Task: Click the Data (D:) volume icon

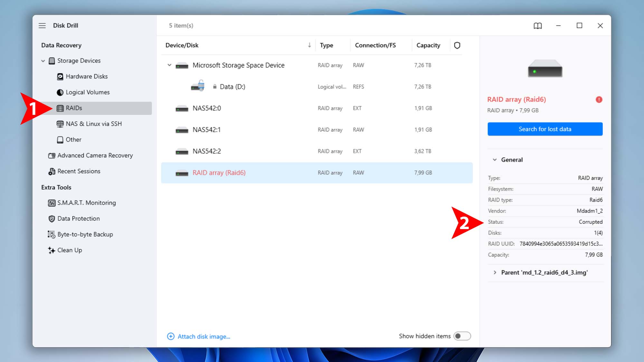Action: tap(198, 86)
